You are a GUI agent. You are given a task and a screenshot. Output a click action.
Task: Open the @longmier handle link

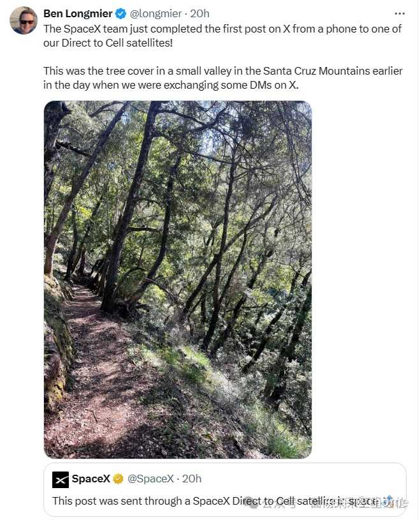click(x=156, y=13)
